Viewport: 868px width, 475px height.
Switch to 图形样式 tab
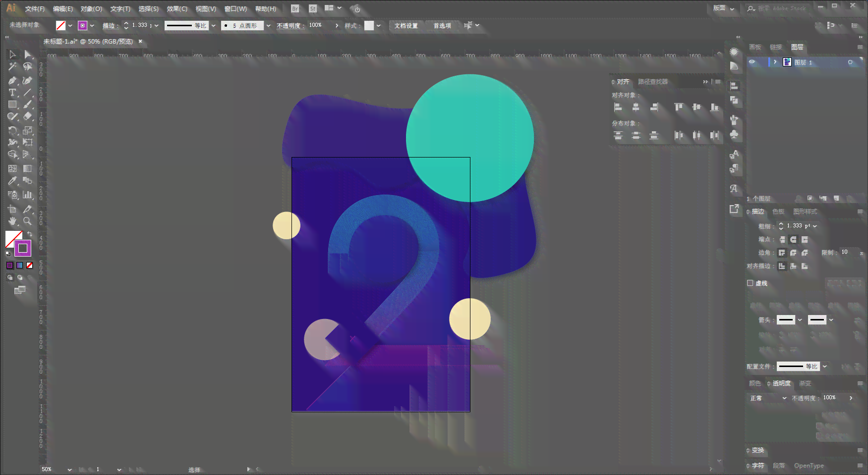coord(805,211)
